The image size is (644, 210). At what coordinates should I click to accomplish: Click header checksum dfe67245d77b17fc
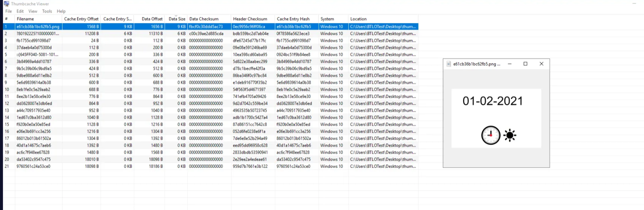(x=249, y=41)
